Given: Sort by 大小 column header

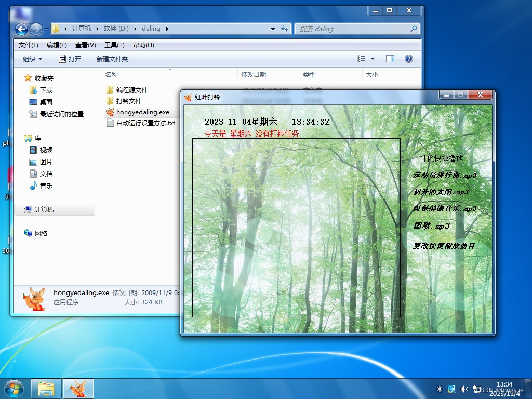Looking at the screenshot, I should click(x=371, y=74).
